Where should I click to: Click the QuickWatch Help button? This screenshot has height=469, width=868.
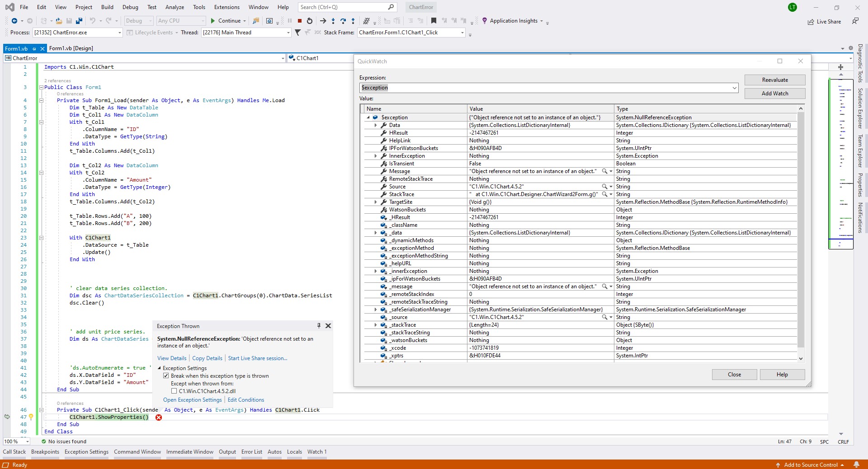782,375
